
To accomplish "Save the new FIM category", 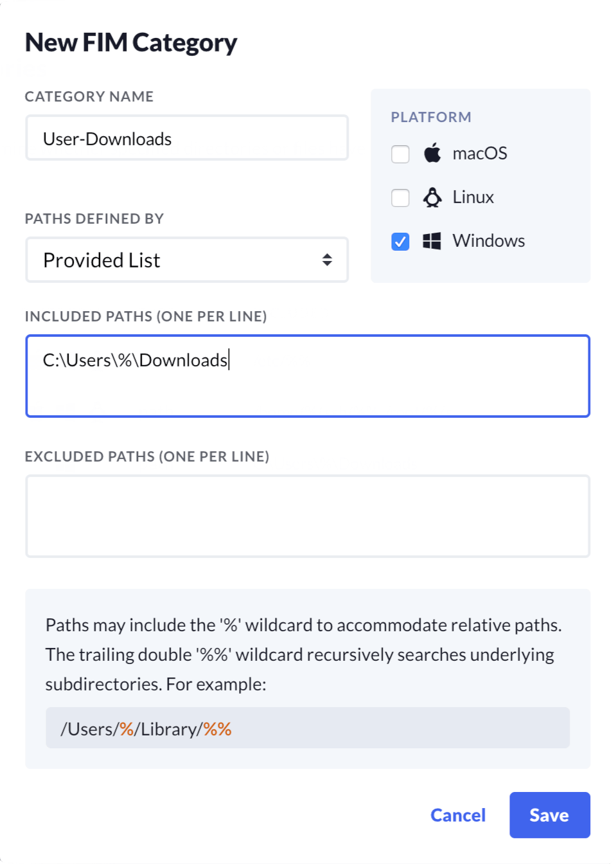I will click(x=549, y=815).
